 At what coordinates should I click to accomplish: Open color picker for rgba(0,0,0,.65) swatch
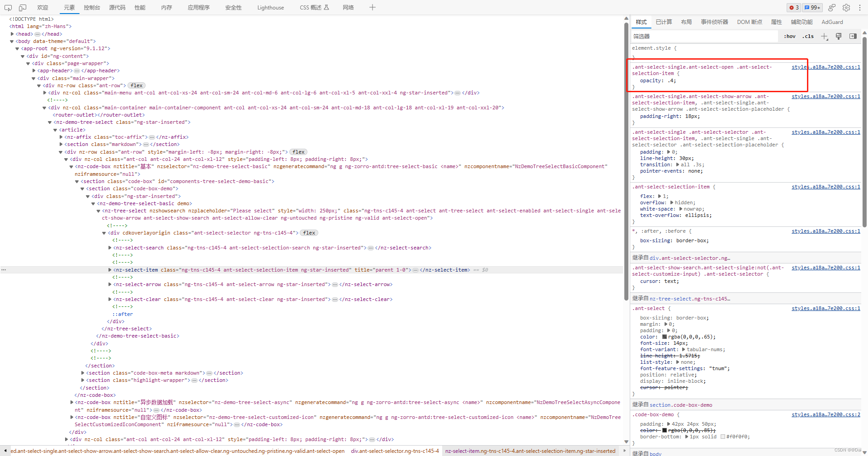665,337
